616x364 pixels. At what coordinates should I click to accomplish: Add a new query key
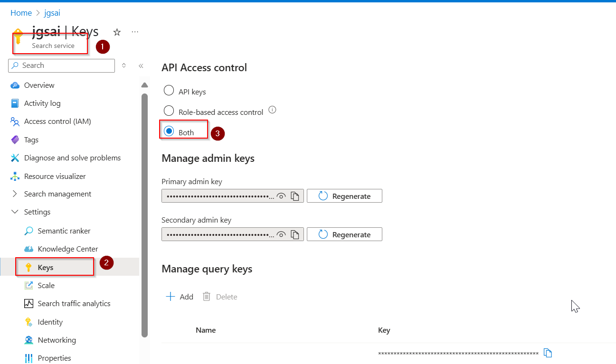[x=179, y=297]
